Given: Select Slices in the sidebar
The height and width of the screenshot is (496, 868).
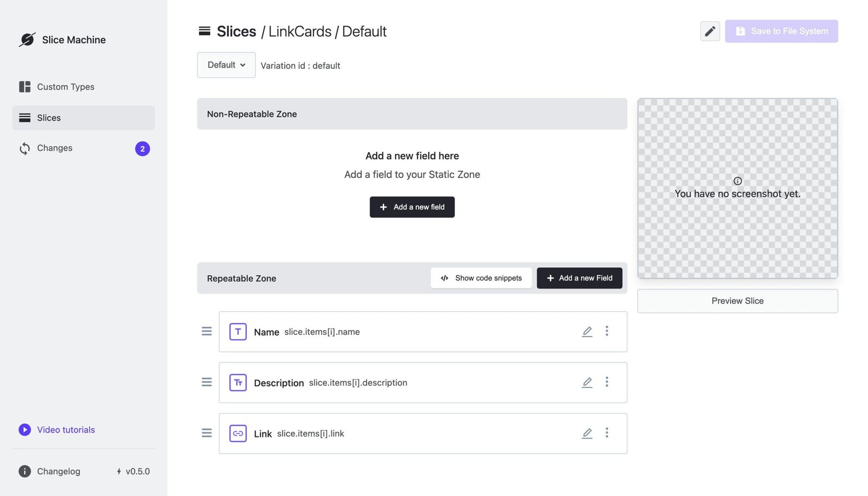Looking at the screenshot, I should coord(49,118).
